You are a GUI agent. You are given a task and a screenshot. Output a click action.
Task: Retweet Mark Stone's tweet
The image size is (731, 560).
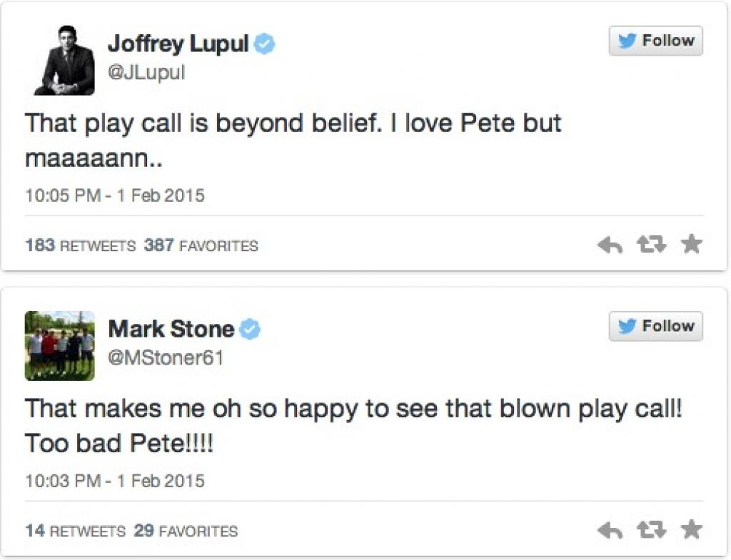click(x=651, y=530)
